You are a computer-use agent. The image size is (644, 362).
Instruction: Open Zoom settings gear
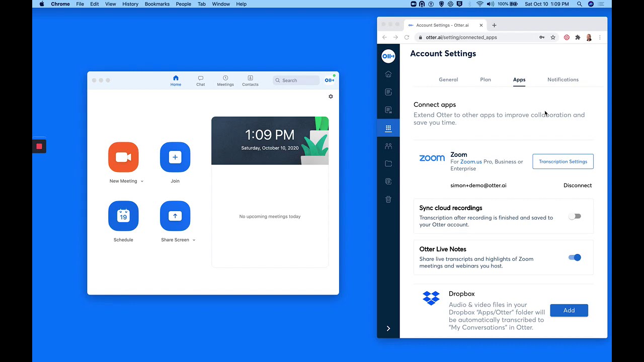[331, 97]
